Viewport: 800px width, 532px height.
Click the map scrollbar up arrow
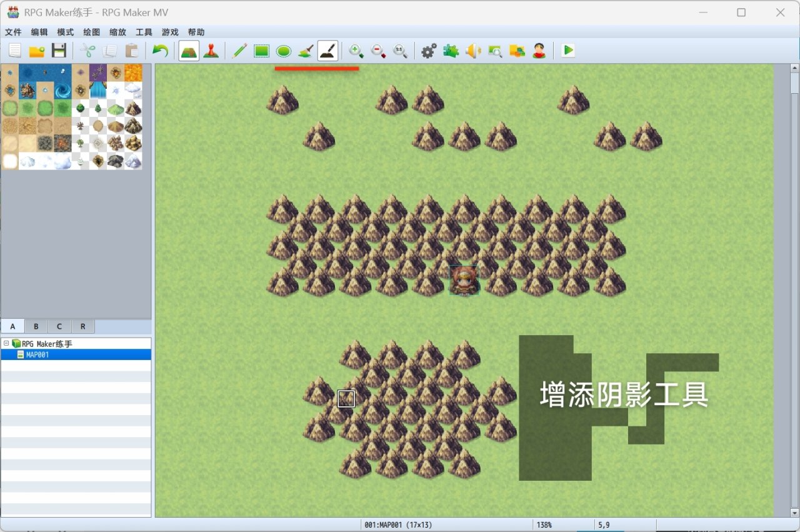point(795,68)
